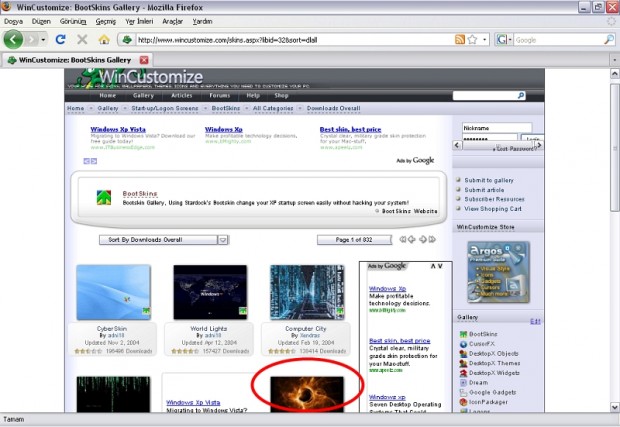Click the site search magnifier icon
Screen dimensions: 620x427
pyautogui.click(x=521, y=96)
